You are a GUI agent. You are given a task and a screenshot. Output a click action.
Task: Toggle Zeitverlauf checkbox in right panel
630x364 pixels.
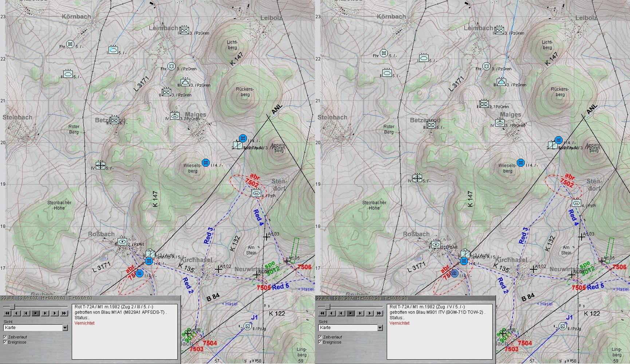320,337
